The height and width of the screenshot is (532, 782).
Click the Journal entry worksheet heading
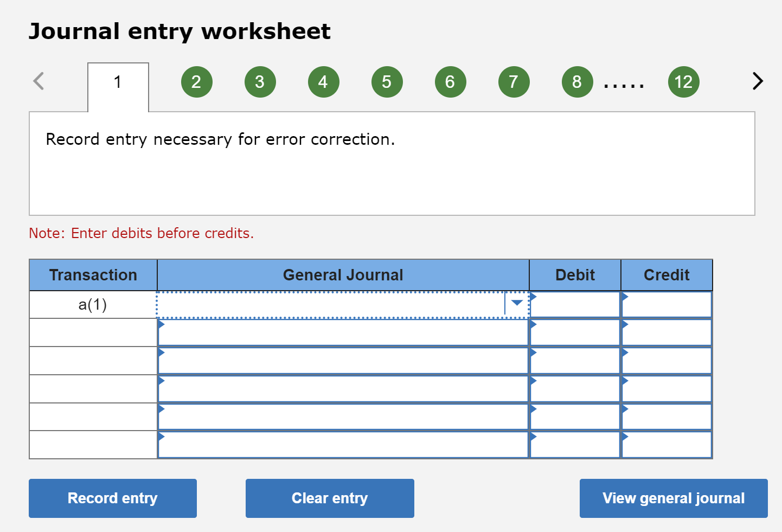click(180, 32)
